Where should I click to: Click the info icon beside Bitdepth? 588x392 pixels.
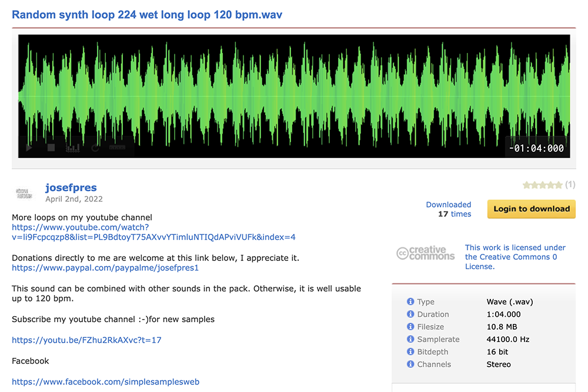click(x=410, y=351)
